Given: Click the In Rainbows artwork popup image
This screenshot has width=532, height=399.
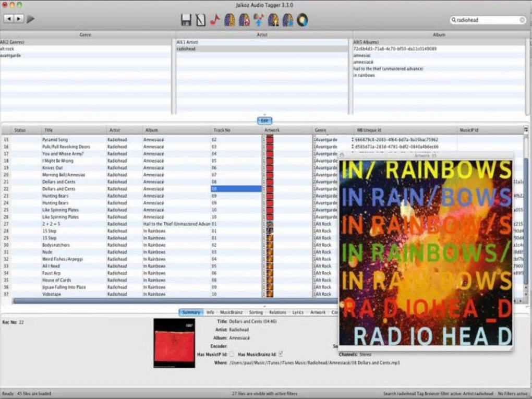Looking at the screenshot, I should pyautogui.click(x=426, y=253).
